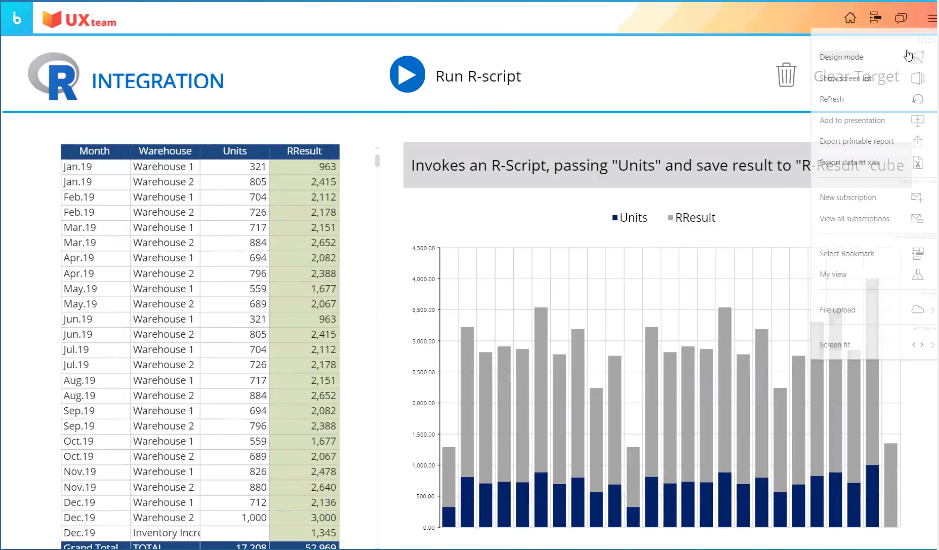Click the UXteam logo
This screenshot has width=939, height=550.
79,19
